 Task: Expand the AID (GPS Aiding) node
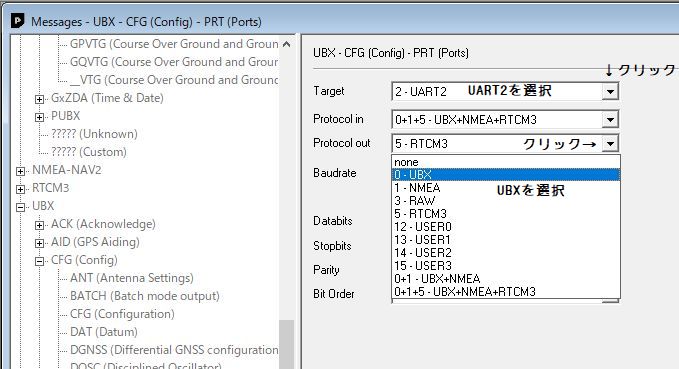(39, 243)
